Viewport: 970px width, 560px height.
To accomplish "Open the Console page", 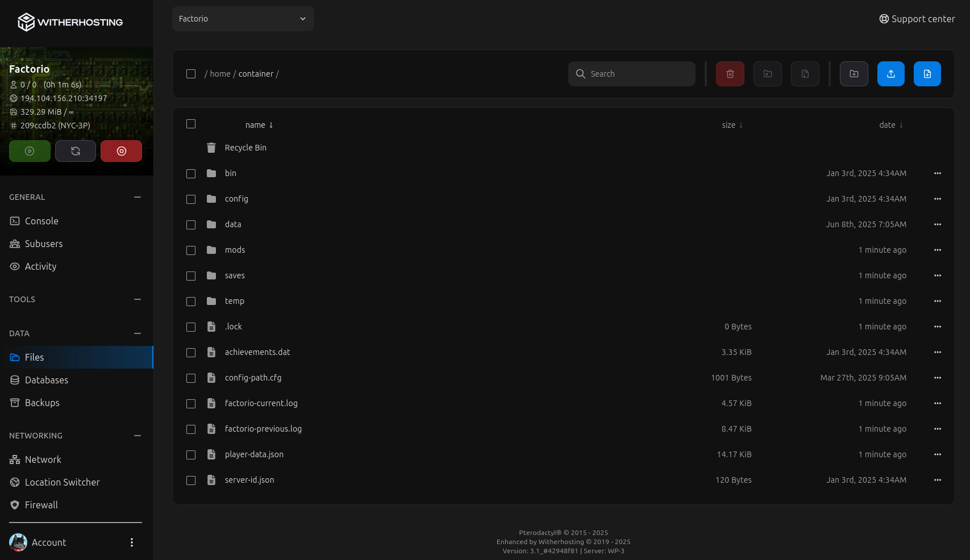I will 41,221.
